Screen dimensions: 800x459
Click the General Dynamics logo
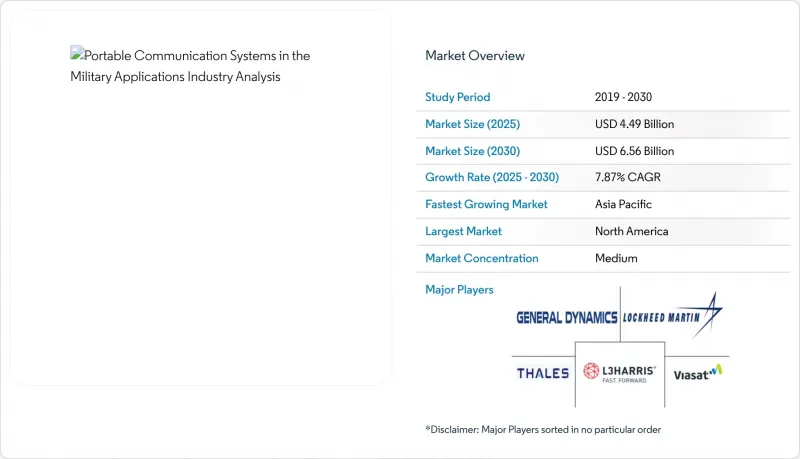tap(566, 318)
